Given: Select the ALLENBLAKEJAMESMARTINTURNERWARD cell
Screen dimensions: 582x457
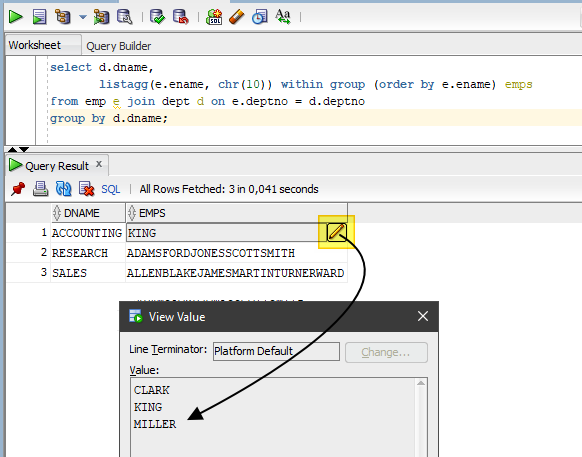Looking at the screenshot, I should pyautogui.click(x=236, y=273).
